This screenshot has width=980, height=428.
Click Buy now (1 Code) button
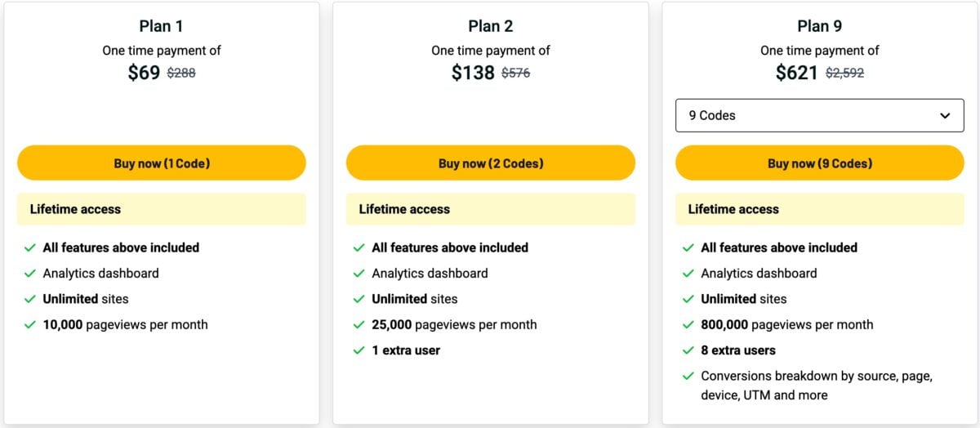162,163
